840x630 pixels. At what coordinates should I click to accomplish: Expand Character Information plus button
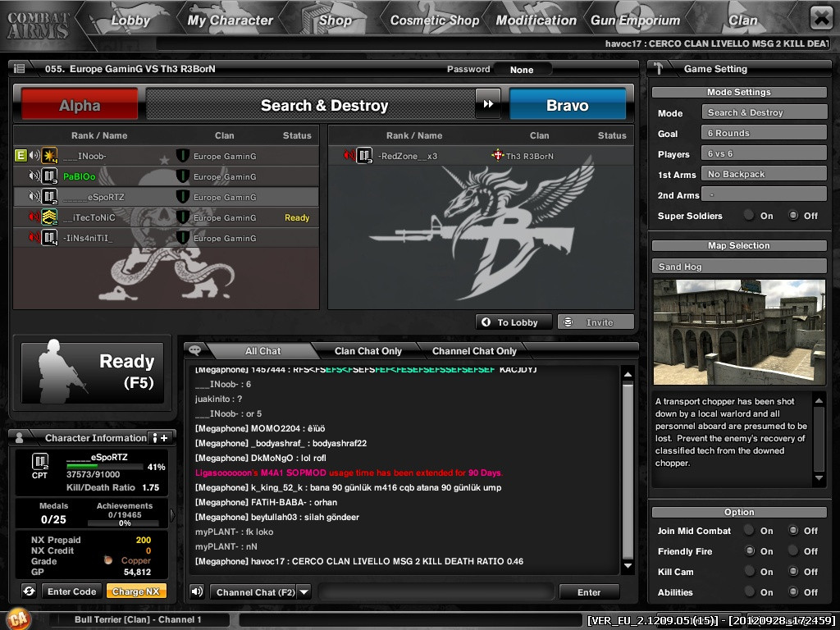(160, 438)
